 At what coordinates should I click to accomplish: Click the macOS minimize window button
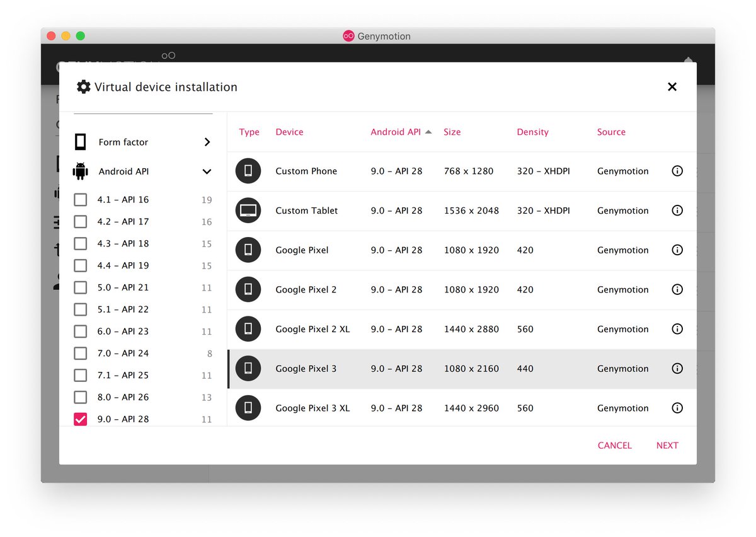tap(66, 36)
